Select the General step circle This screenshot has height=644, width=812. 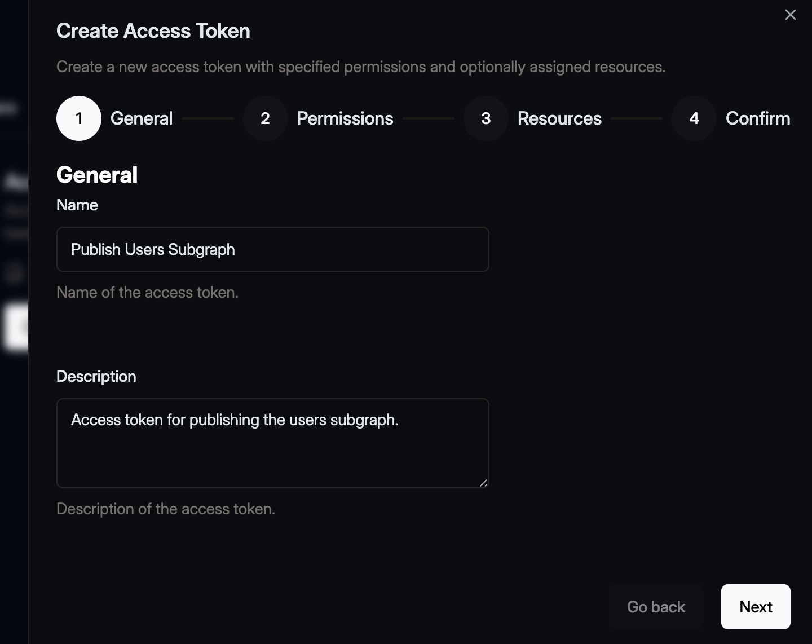point(78,118)
